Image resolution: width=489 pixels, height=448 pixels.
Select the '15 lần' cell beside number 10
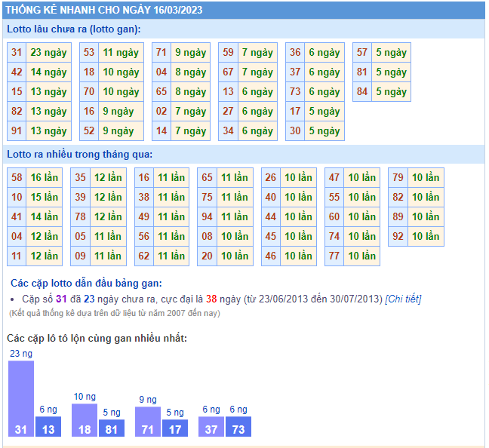point(45,198)
